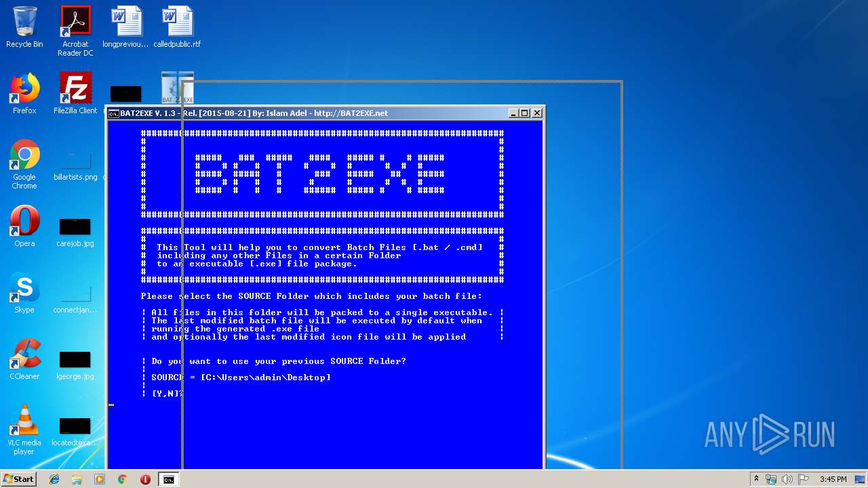868x488 pixels.
Task: Click 'This Tool will help you to convert' line
Action: [319, 247]
